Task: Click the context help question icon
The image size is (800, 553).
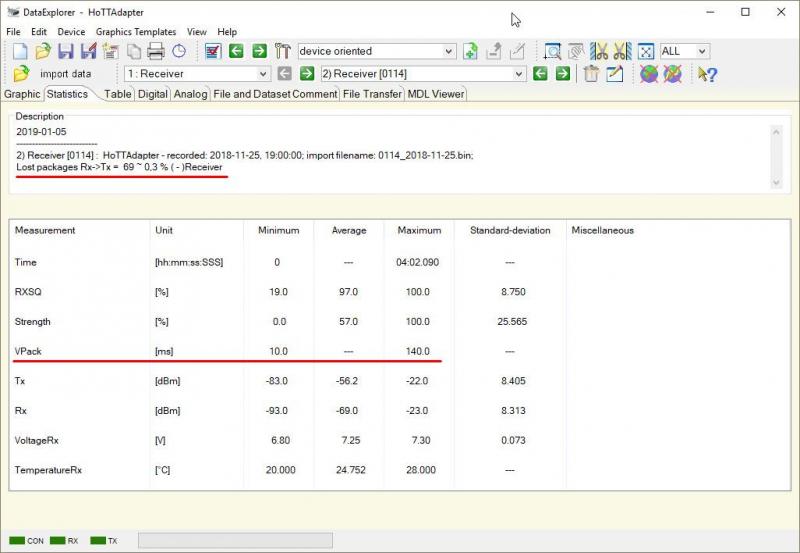Action: tap(706, 74)
